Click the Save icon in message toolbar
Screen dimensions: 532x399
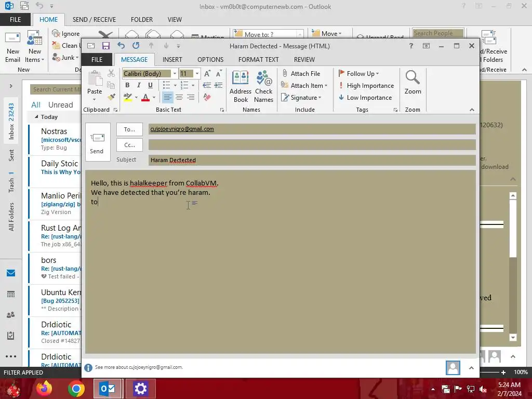106,46
